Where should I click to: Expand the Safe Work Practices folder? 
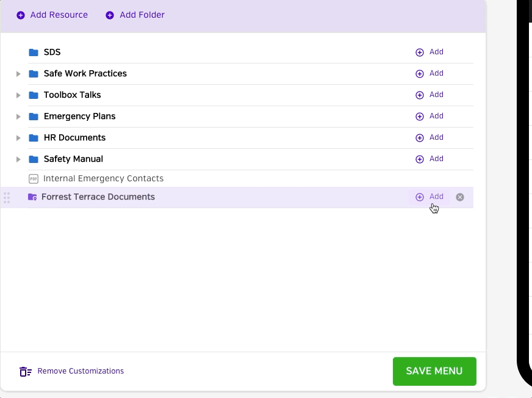click(18, 74)
